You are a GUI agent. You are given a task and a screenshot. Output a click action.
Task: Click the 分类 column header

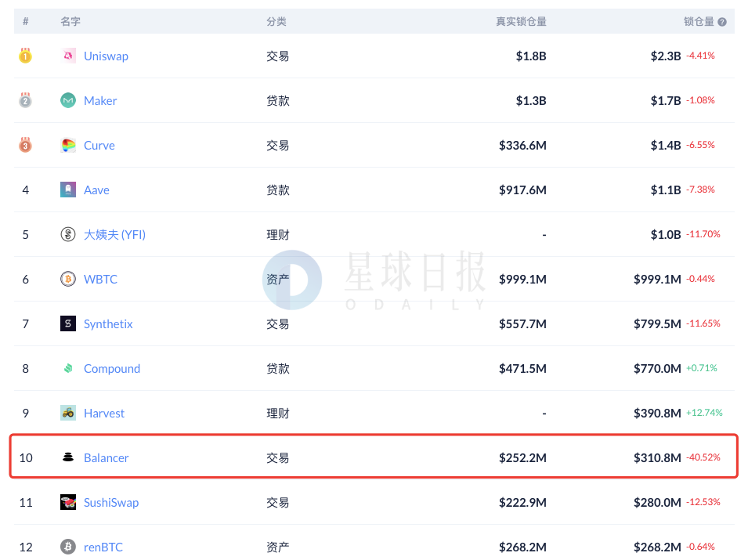tap(276, 21)
